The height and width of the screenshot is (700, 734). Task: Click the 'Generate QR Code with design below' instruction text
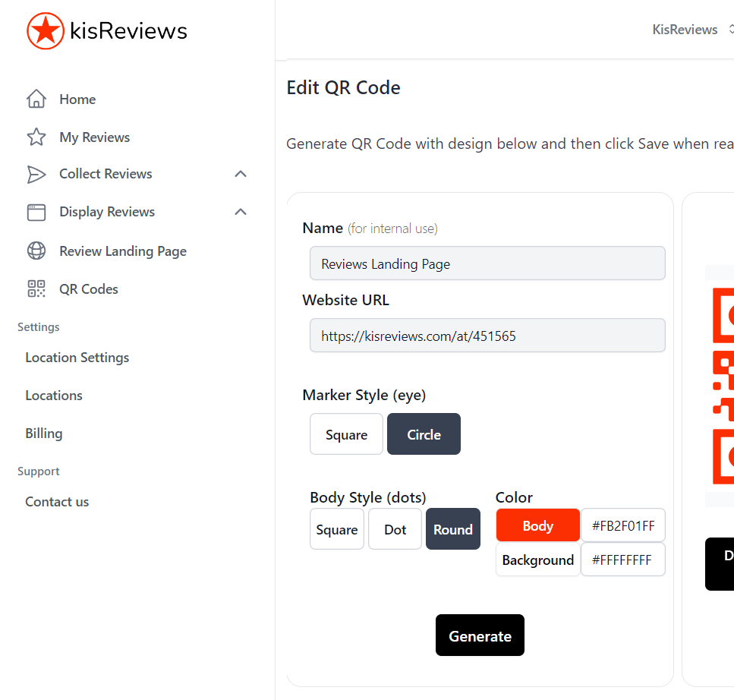[510, 143]
